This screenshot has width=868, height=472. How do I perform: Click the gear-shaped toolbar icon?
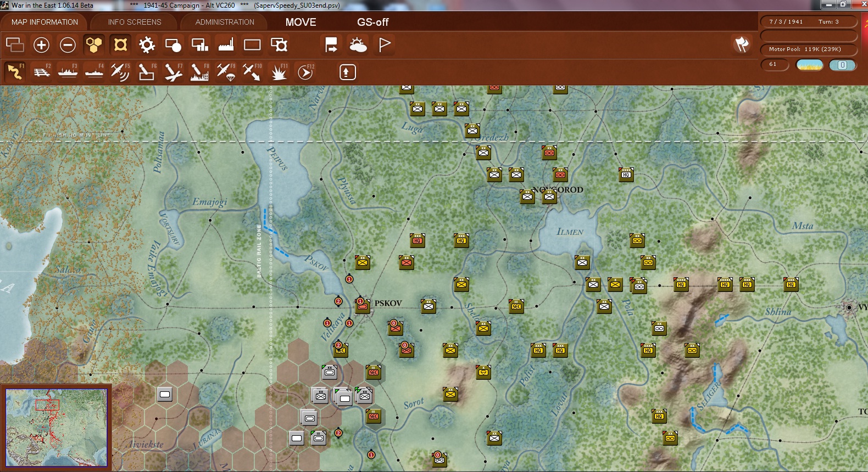(147, 45)
